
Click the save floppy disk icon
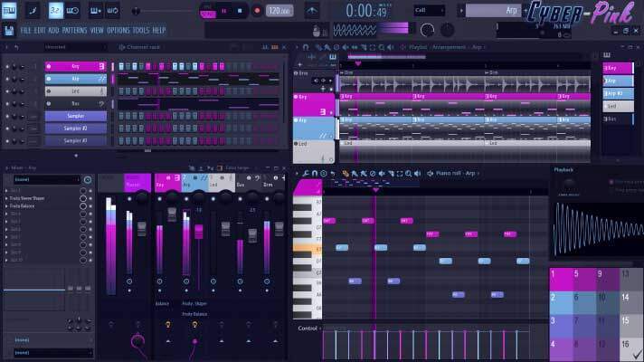click(9, 30)
